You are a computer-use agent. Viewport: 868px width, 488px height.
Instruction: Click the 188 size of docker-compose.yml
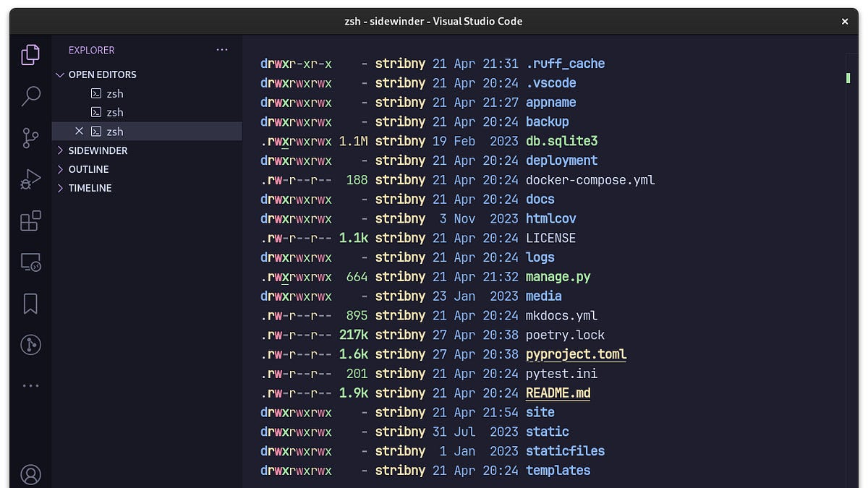pyautogui.click(x=357, y=180)
